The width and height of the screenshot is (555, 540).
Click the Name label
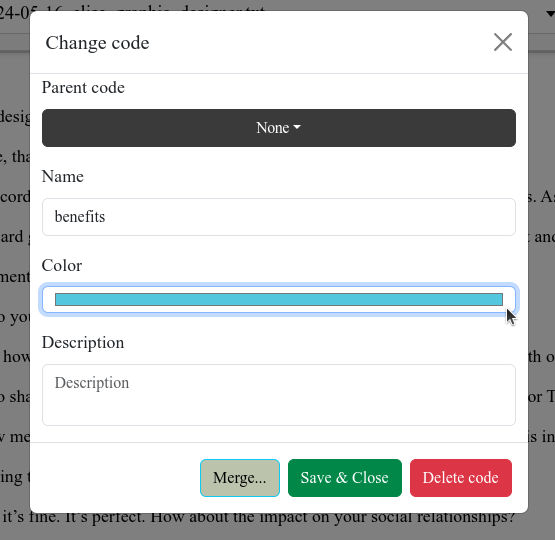63,176
